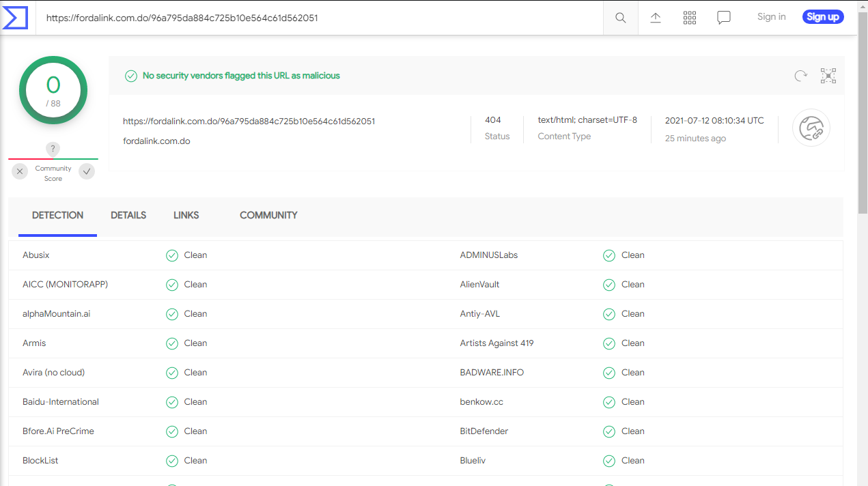
Task: Click the reanalyze URL icon
Action: click(x=800, y=76)
